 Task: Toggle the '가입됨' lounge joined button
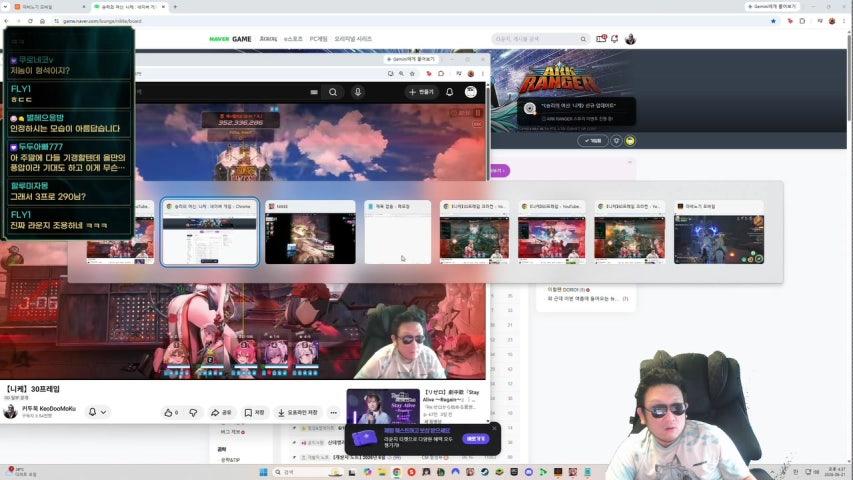[593, 141]
